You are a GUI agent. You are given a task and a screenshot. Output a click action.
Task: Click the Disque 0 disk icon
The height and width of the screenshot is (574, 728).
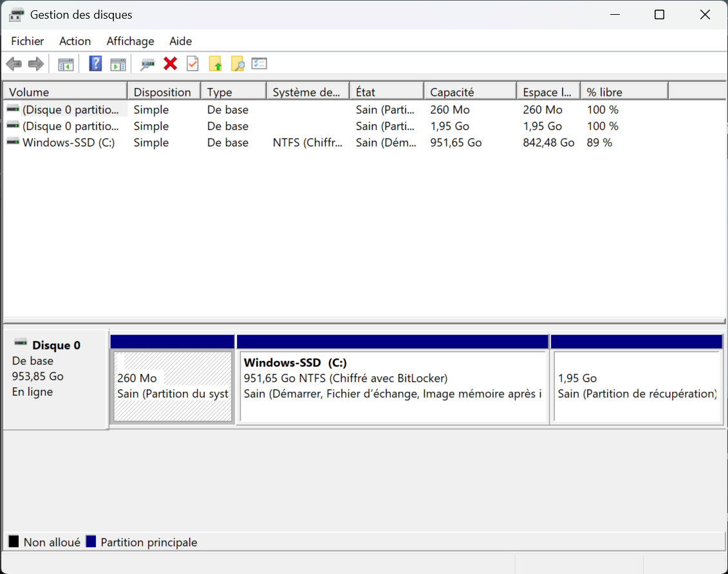coord(21,344)
